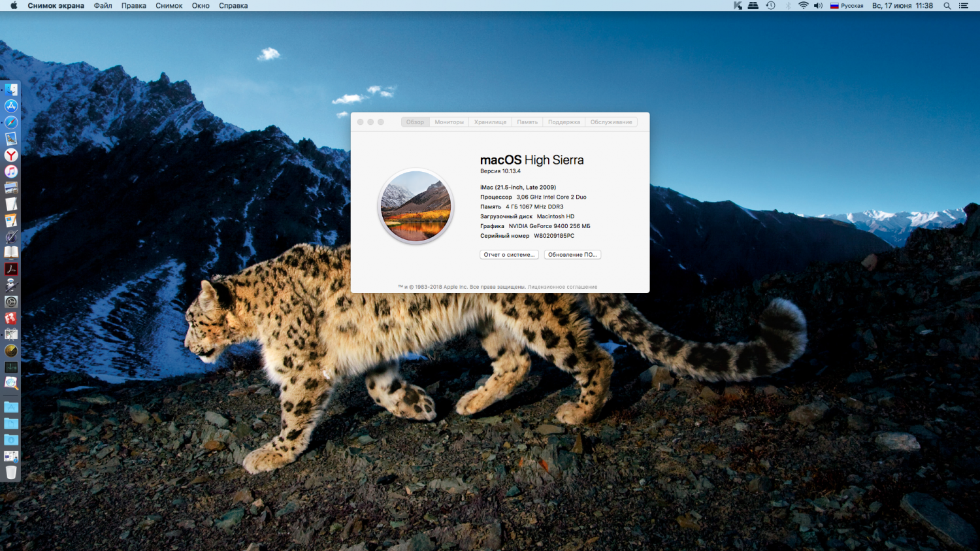Open the Wi-Fi status menu
This screenshot has height=551, width=980.
pyautogui.click(x=803, y=6)
